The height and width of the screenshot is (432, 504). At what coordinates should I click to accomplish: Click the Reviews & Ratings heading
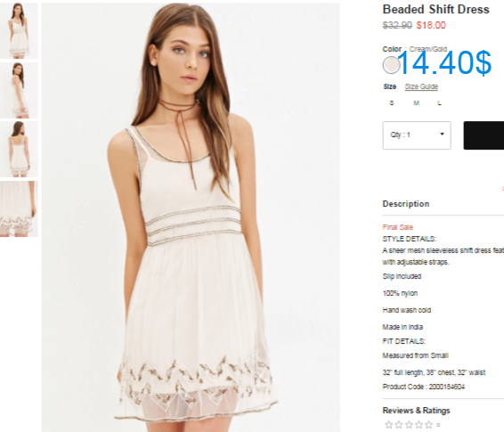tap(416, 411)
